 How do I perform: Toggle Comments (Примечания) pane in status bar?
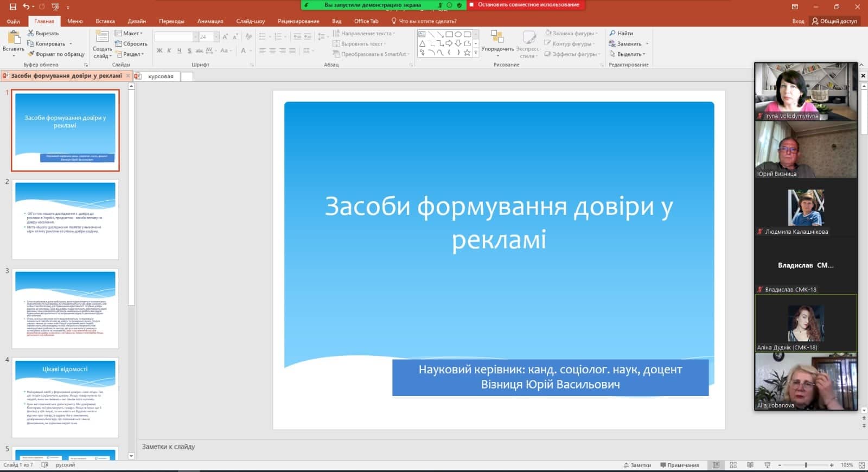679,465
